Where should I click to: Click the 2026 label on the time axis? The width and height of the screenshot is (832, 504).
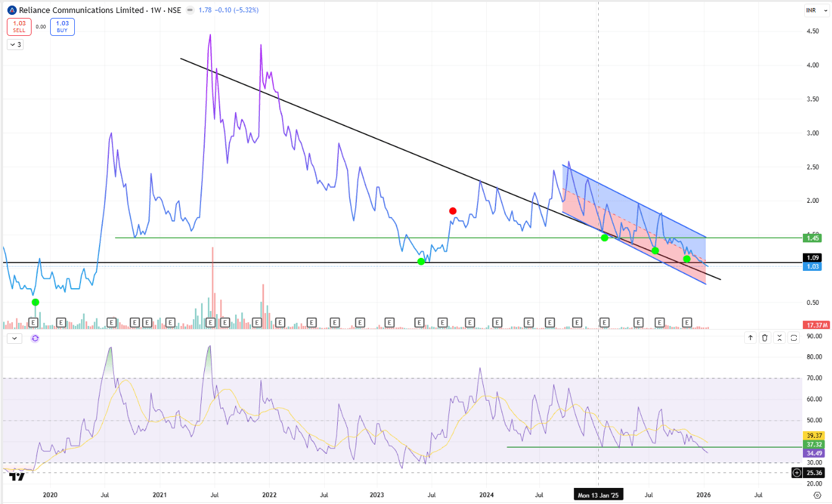(x=704, y=495)
